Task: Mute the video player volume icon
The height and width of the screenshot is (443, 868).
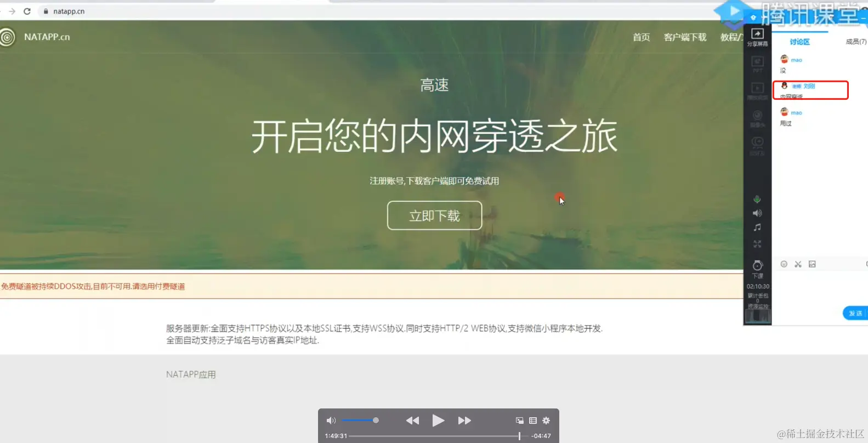Action: pyautogui.click(x=331, y=421)
